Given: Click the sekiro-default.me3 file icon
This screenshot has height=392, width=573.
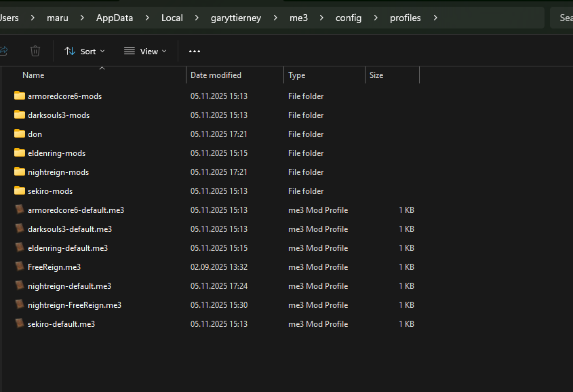Looking at the screenshot, I should point(19,324).
